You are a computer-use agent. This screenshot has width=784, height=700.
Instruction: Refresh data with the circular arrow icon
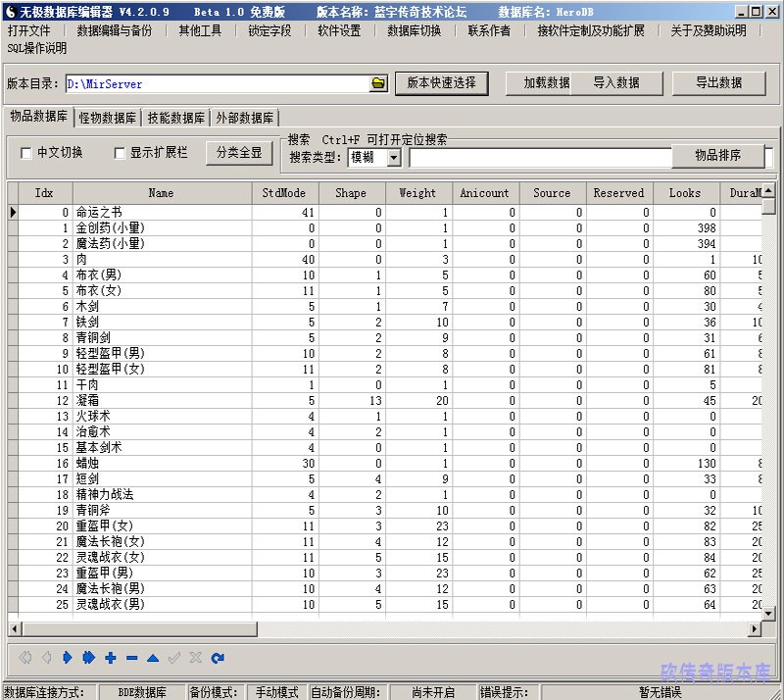pos(218,658)
